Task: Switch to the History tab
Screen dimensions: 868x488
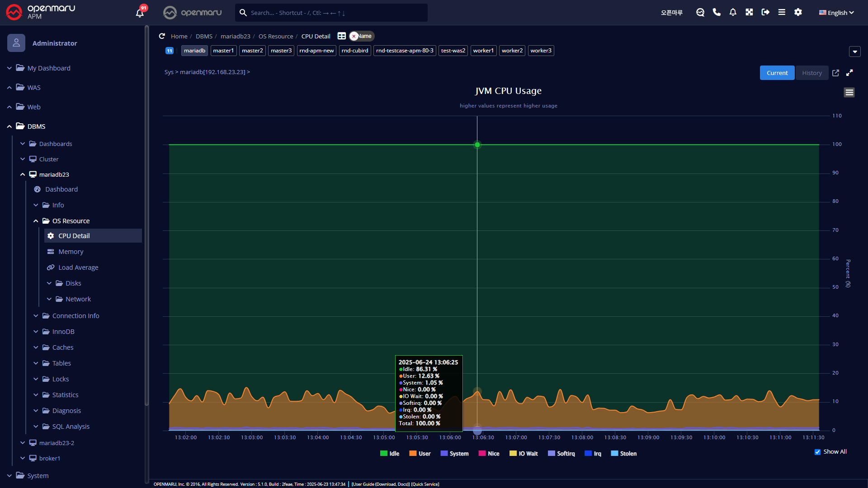Action: pyautogui.click(x=811, y=73)
